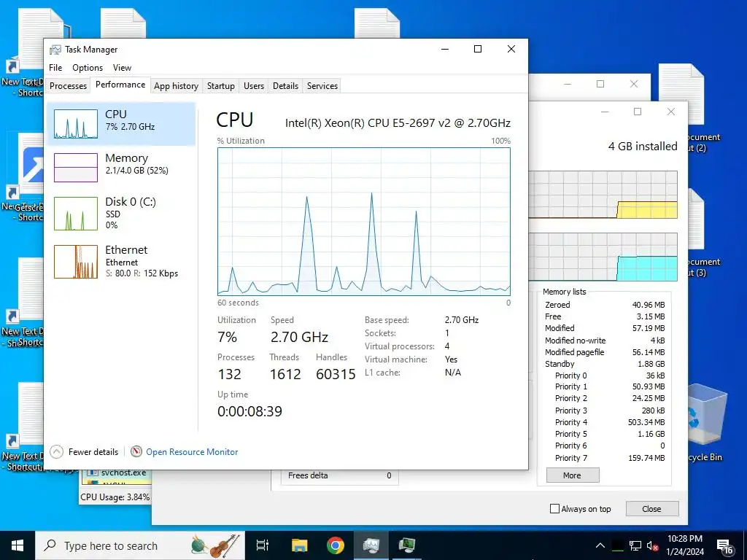Switch to the Services tab

(322, 86)
